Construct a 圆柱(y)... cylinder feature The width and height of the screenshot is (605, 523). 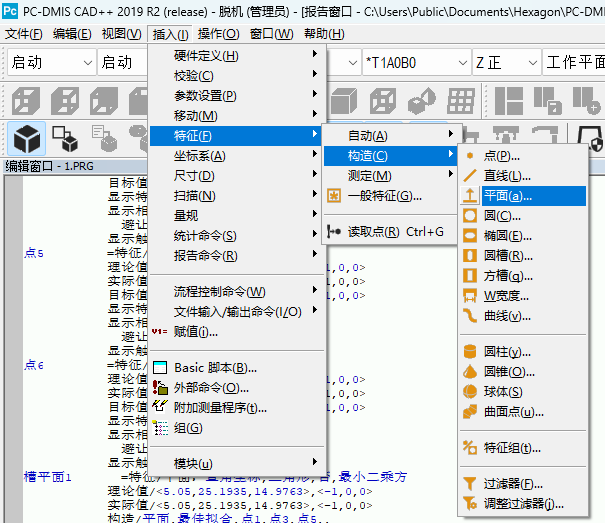pyautogui.click(x=523, y=351)
